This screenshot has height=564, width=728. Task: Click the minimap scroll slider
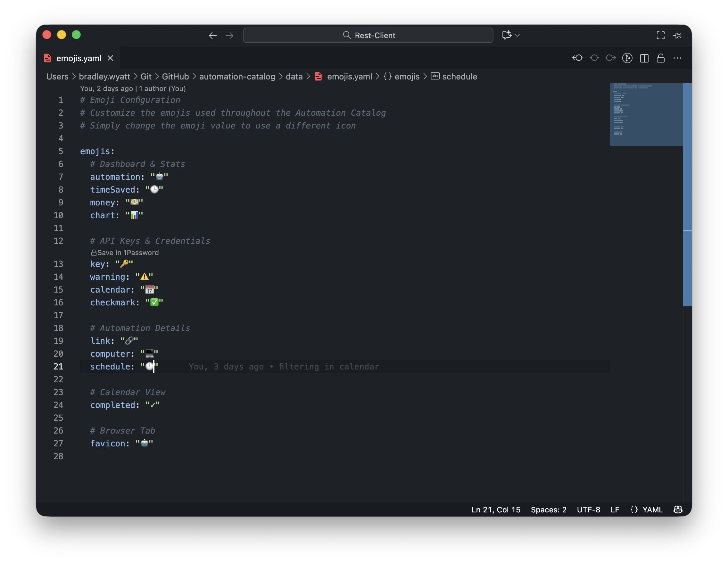[x=646, y=115]
